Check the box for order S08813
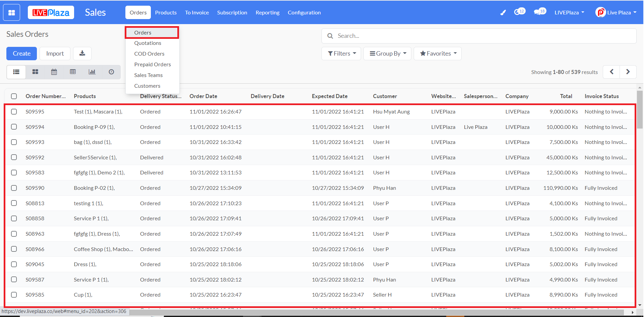This screenshot has width=644, height=317. tap(14, 203)
